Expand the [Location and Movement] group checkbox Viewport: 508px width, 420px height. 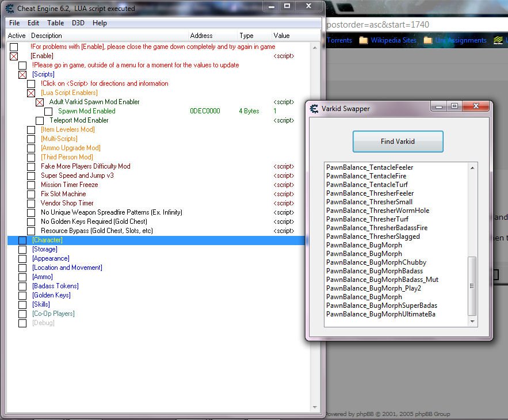point(22,268)
